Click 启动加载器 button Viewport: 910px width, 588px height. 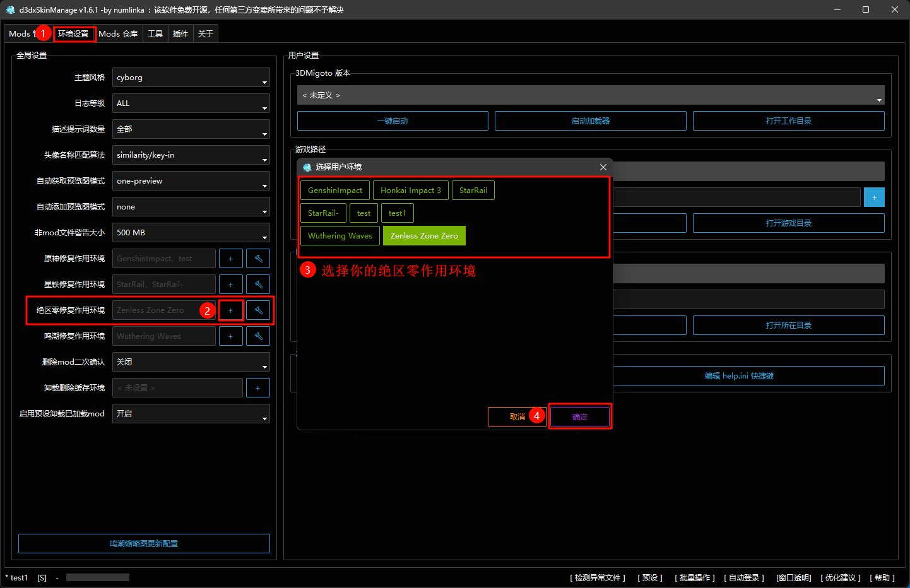pyautogui.click(x=591, y=121)
